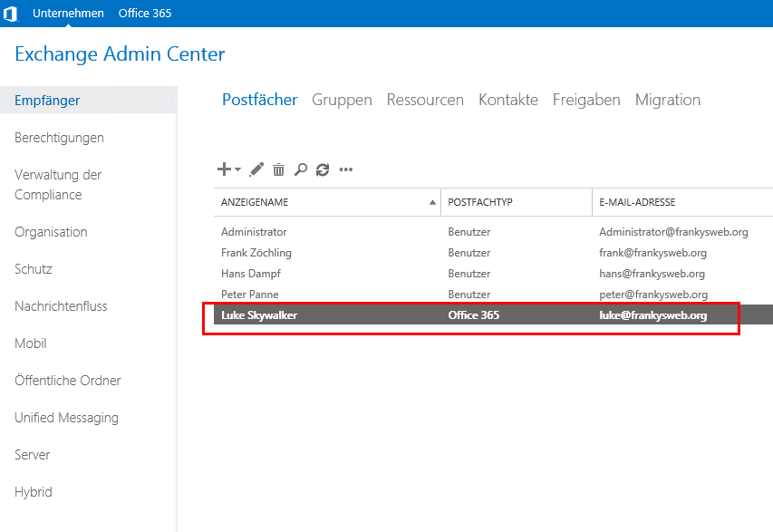This screenshot has height=532, width=773.
Task: Refresh the mailbox list
Action: 323,169
